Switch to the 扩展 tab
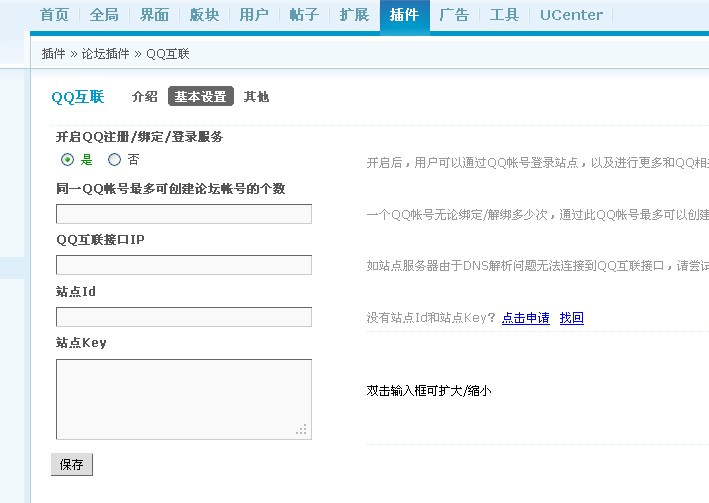709x503 pixels. (x=354, y=15)
